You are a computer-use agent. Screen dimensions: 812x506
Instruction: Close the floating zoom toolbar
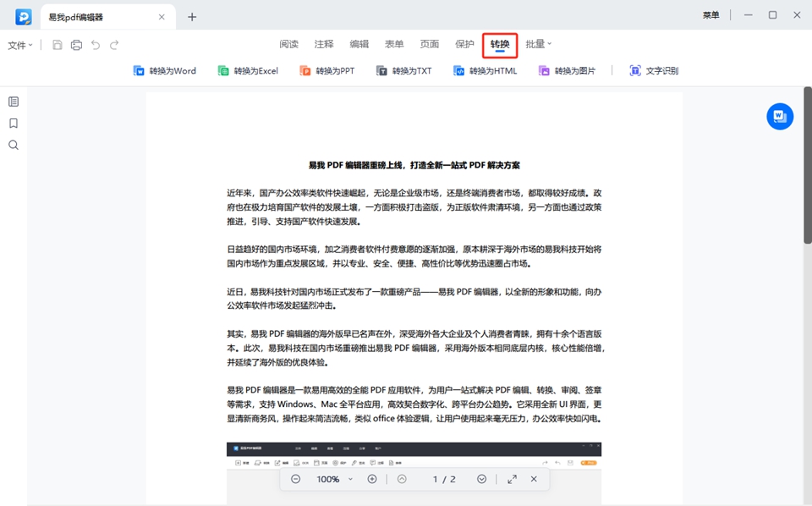point(534,479)
